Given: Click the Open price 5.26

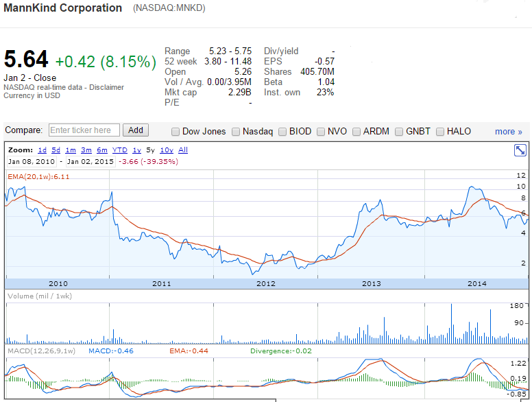Looking at the screenshot, I should pos(243,71).
